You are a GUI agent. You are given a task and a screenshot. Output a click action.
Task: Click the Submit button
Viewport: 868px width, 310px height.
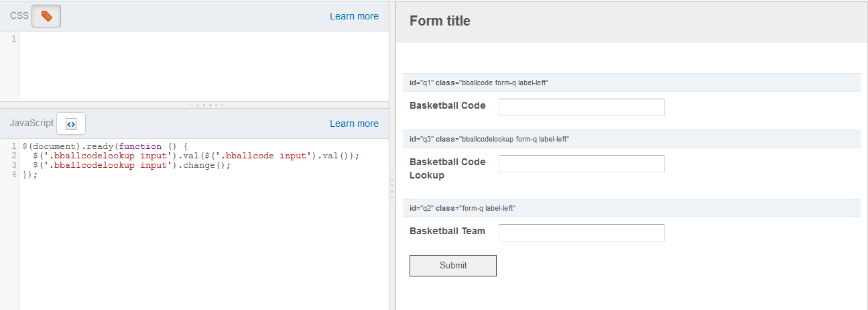(x=453, y=266)
